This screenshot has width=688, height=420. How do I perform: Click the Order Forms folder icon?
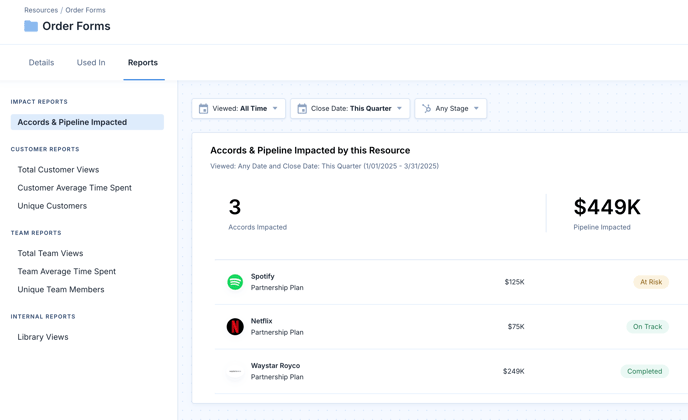(x=31, y=26)
